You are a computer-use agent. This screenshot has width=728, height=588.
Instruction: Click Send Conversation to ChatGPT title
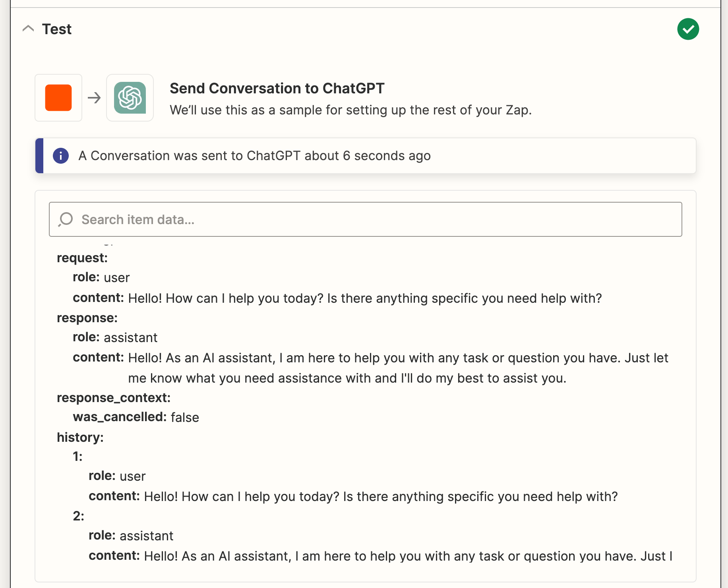(277, 88)
